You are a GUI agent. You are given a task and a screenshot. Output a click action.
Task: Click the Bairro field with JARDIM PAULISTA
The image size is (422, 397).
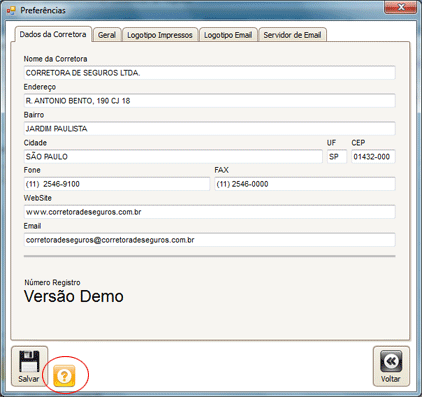point(209,129)
